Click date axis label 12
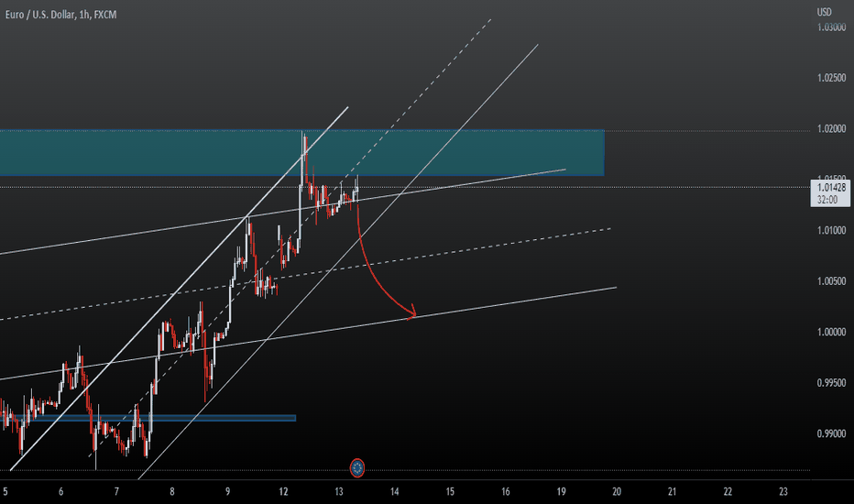The height and width of the screenshot is (504, 854). [283, 491]
